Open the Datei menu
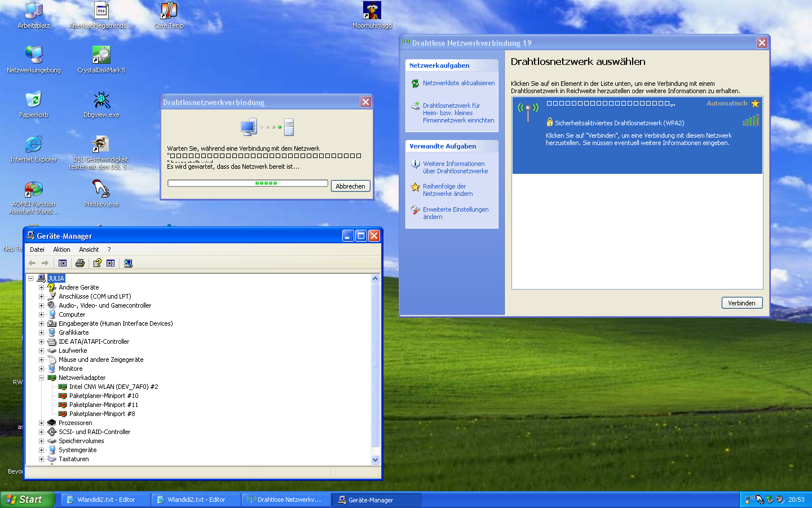Viewport: 812px width, 508px height. click(37, 249)
